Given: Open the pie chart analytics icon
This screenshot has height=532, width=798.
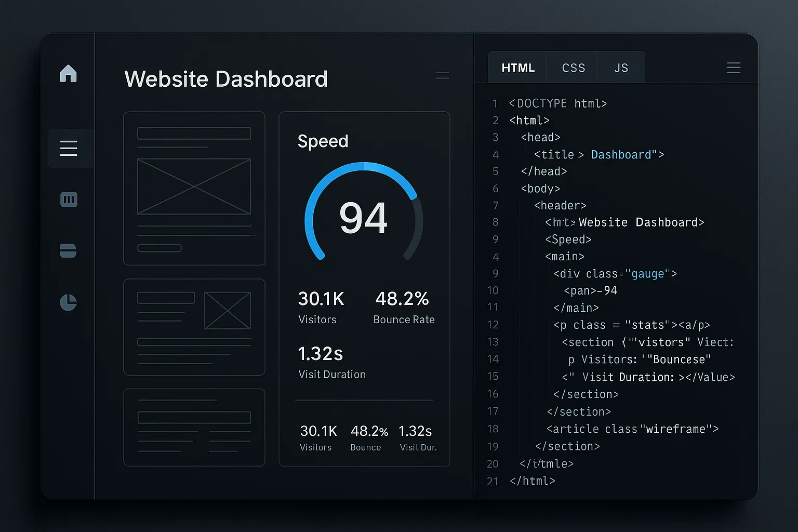Looking at the screenshot, I should tap(68, 302).
